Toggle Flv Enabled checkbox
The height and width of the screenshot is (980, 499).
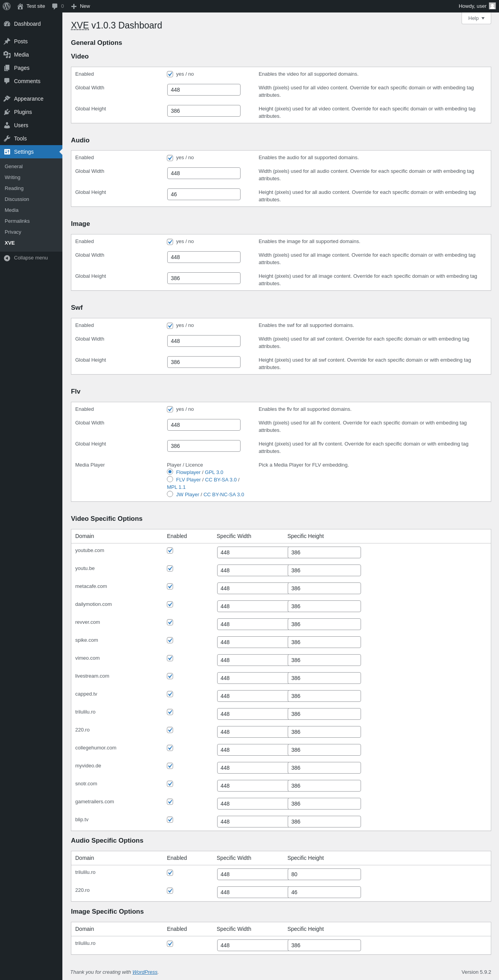(170, 409)
